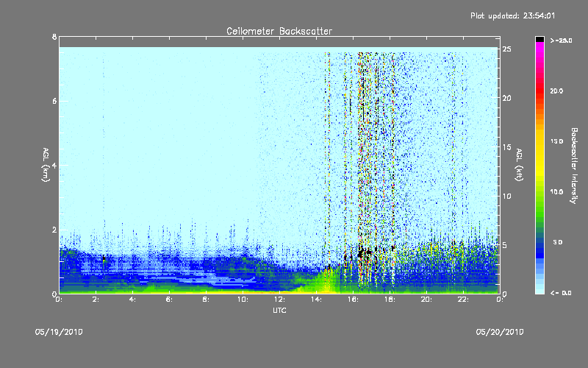Screen dimensions: 588x368
Task: Click the "10:" UTC hour tick
Action: 243,300
